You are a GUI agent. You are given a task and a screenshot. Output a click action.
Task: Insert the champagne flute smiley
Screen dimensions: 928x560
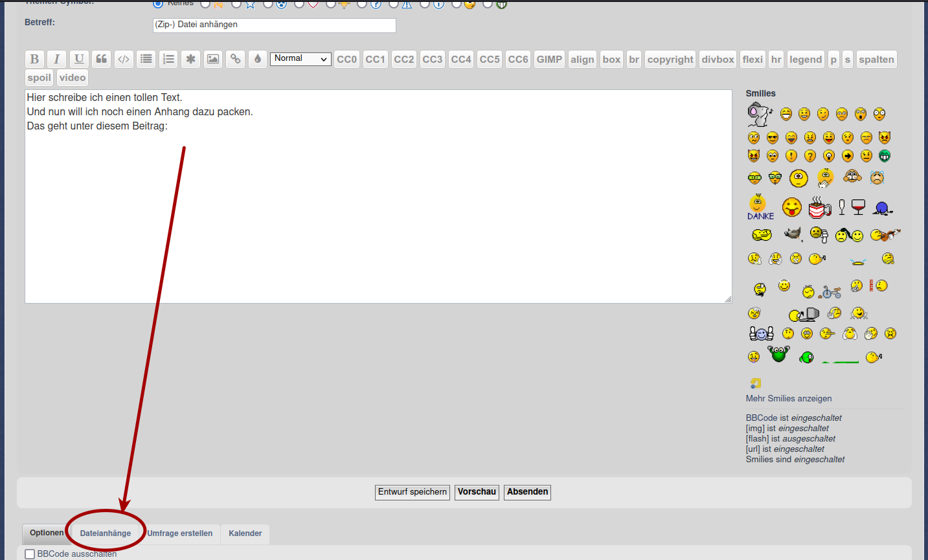(x=842, y=207)
